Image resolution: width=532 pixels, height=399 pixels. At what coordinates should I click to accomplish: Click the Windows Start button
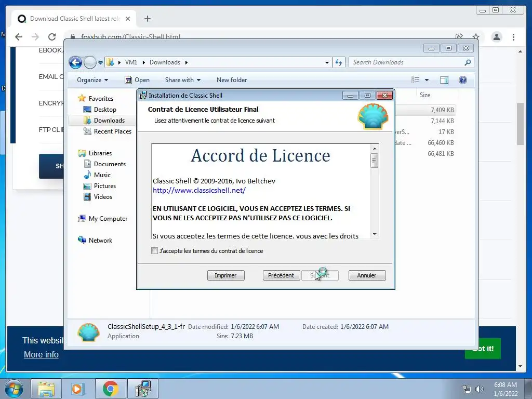tap(14, 389)
